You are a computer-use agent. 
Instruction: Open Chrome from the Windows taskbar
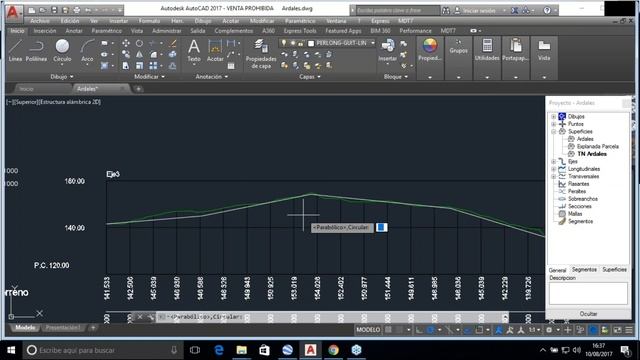333,350
